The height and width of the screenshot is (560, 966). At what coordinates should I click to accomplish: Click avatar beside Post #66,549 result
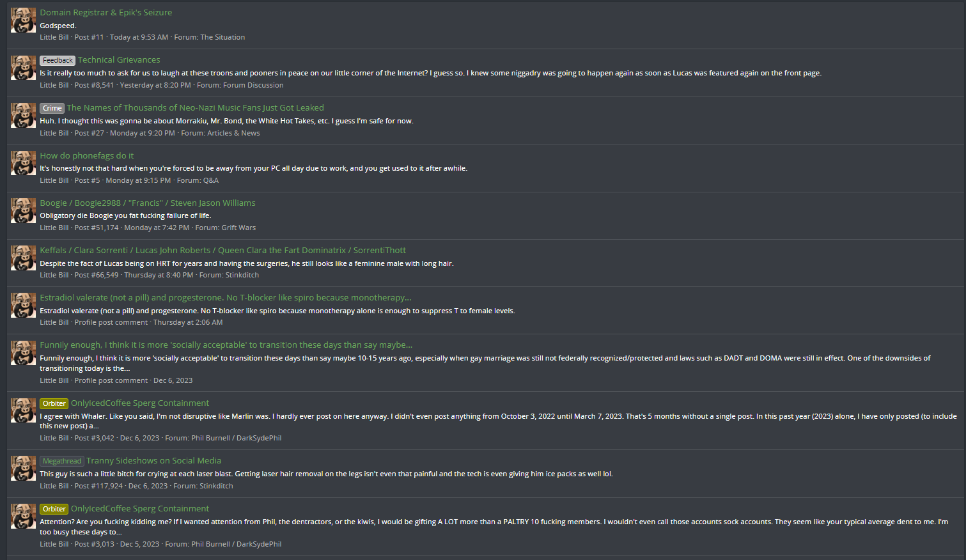pos(24,258)
